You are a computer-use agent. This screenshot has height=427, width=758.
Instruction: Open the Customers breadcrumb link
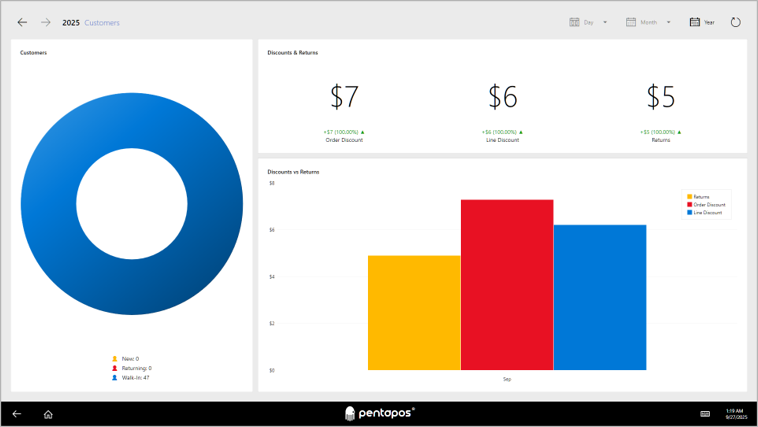(102, 23)
